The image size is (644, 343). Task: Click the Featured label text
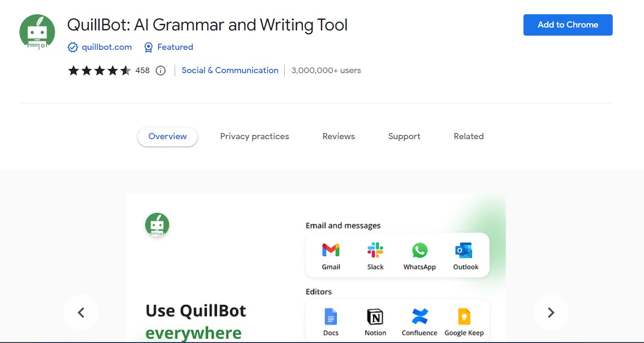(x=175, y=47)
